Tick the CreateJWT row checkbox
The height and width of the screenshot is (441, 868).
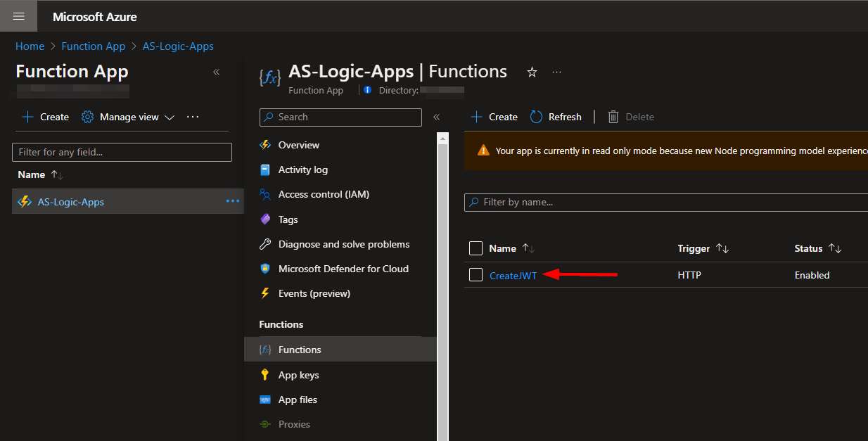click(476, 275)
